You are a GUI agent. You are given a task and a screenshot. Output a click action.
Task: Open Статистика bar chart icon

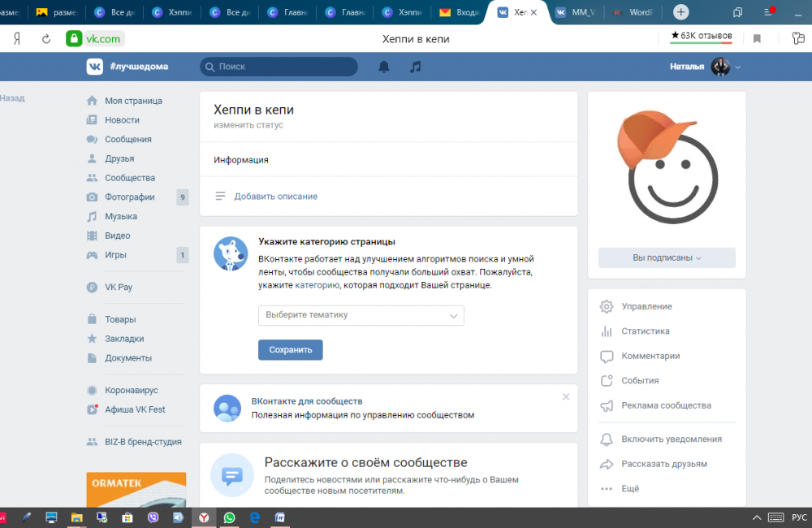pos(607,331)
